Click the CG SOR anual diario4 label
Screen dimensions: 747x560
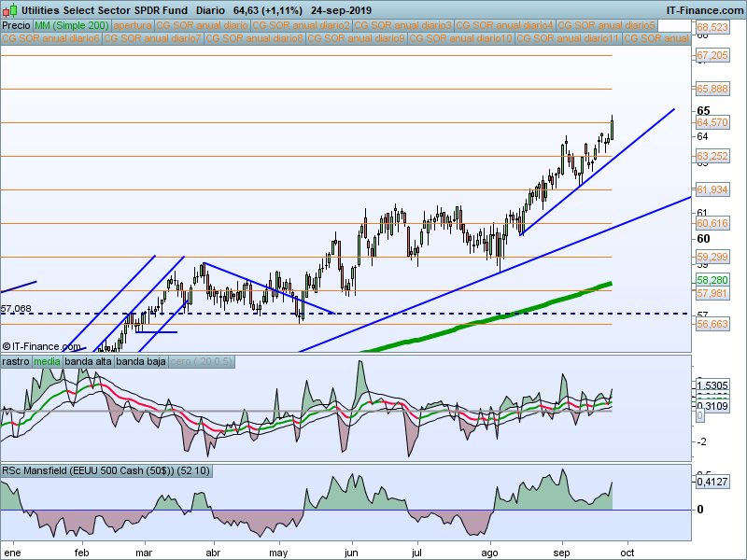(505, 26)
